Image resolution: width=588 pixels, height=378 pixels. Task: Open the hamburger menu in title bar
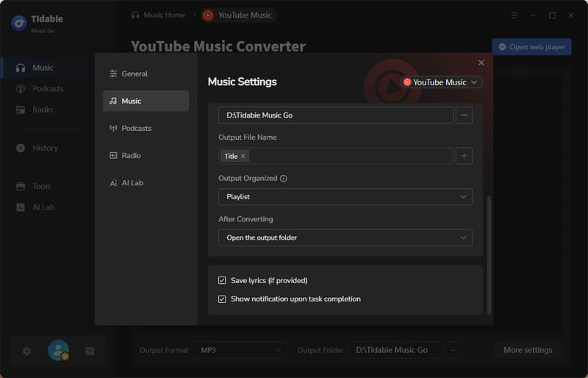coord(514,15)
